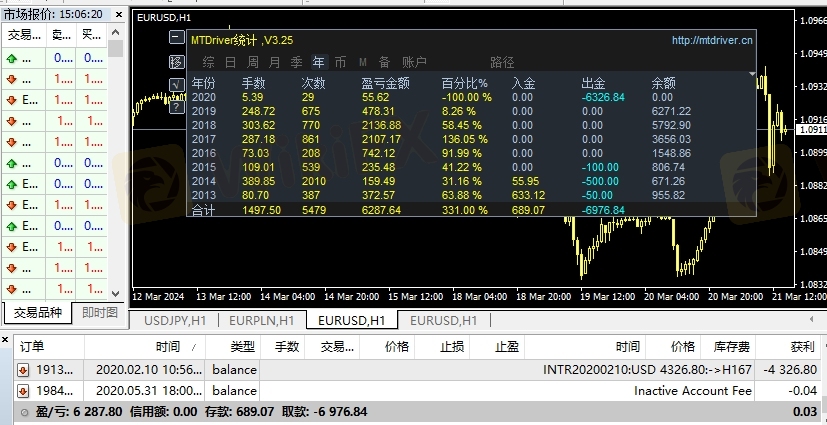Switch to the USDJPY,H1 chart tab
The width and height of the screenshot is (827, 425).
click(175, 320)
